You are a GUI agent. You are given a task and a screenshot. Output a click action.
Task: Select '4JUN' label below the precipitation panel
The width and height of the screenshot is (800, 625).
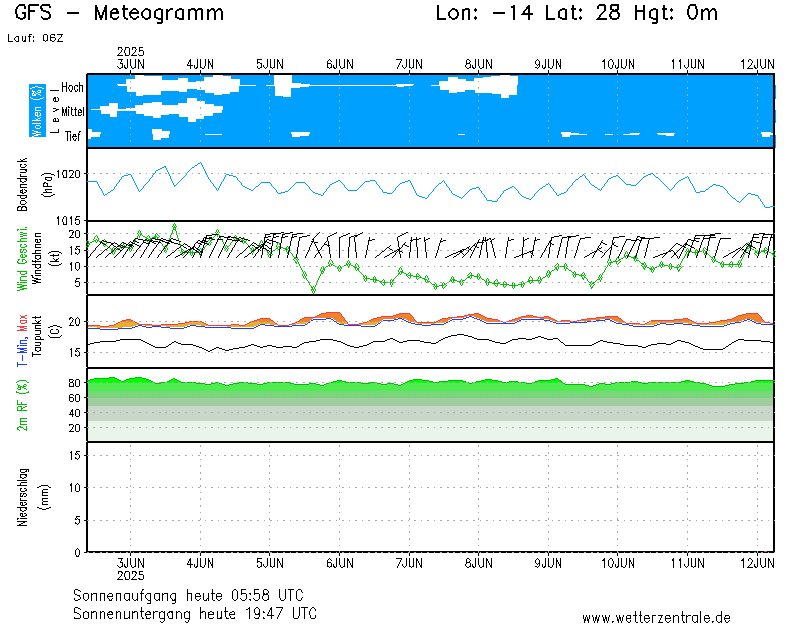pyautogui.click(x=200, y=563)
